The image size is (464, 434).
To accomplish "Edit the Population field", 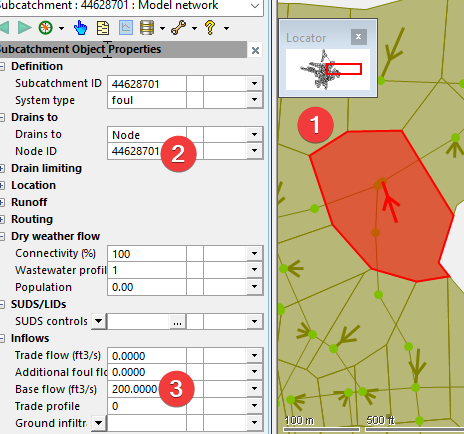I will 147,287.
